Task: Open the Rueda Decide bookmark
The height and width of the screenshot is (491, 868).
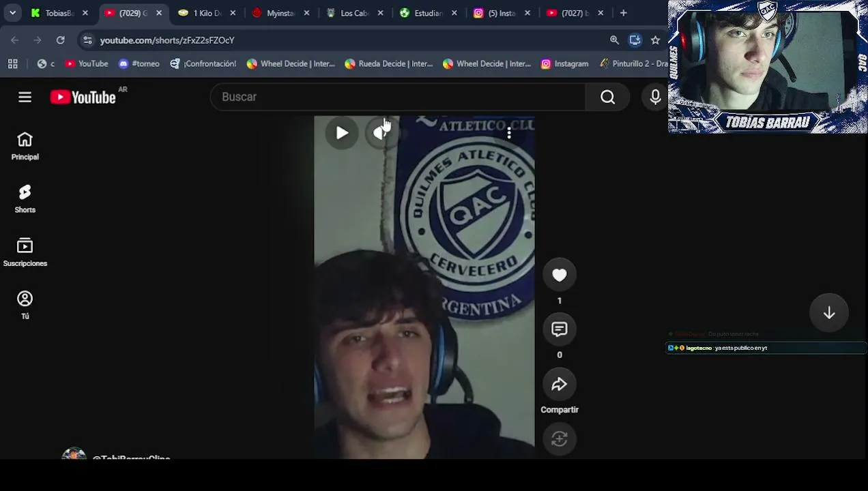Action: coord(389,63)
